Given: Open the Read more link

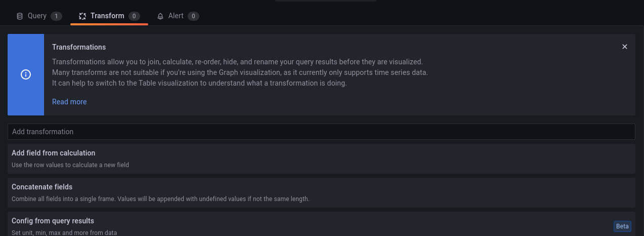Looking at the screenshot, I should [x=69, y=102].
